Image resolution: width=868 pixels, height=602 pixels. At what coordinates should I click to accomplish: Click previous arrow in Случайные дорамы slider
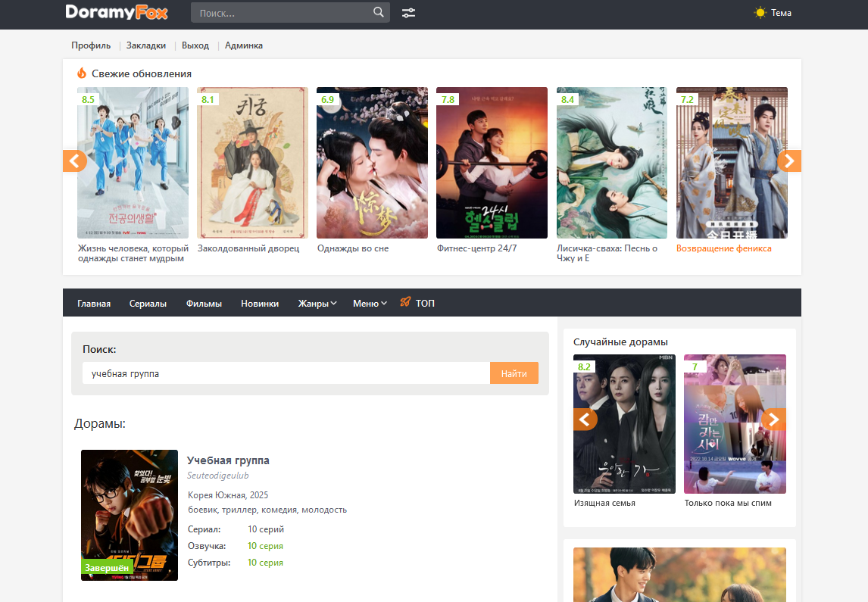coord(585,420)
